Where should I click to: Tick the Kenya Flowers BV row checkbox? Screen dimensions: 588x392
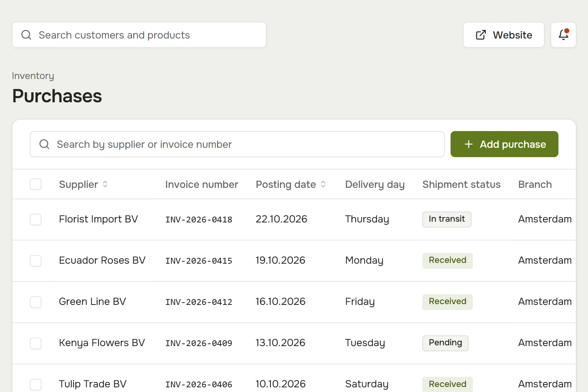(36, 343)
